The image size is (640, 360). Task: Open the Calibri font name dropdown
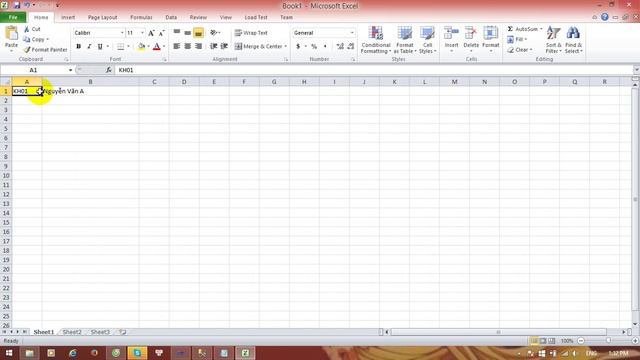tap(122, 33)
